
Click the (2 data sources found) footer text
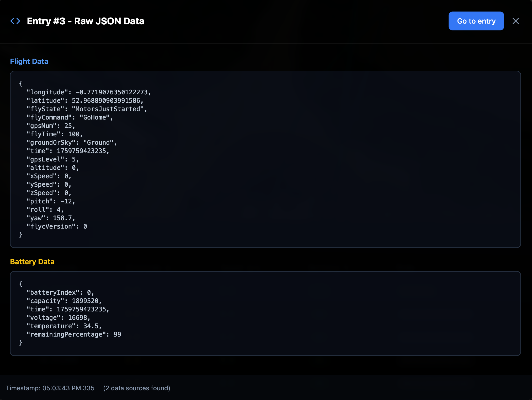coord(137,388)
